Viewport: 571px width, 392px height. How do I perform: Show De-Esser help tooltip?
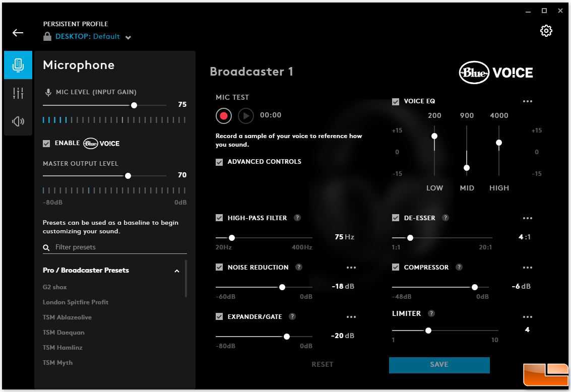click(x=446, y=218)
